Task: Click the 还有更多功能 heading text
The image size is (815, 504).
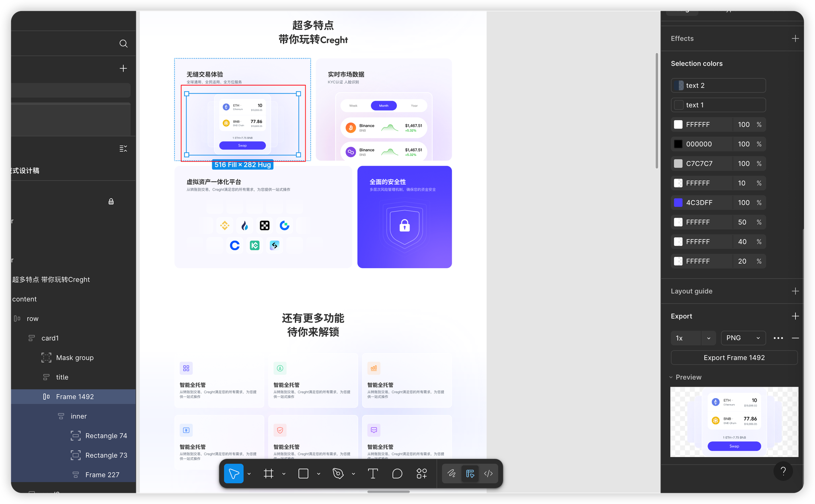Action: coord(313,318)
